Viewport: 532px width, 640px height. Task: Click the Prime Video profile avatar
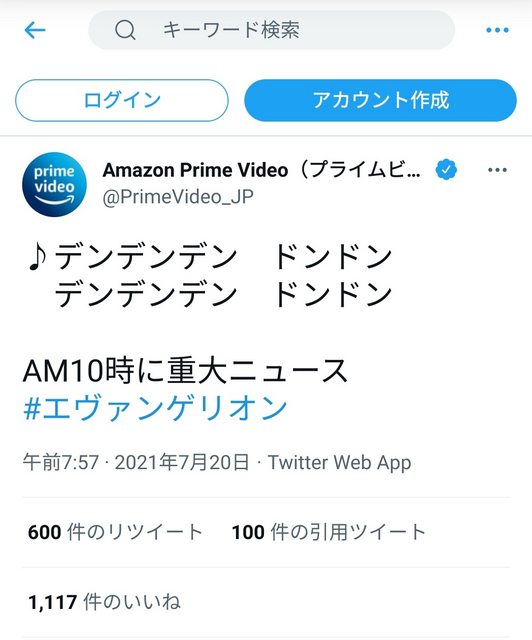pos(54,184)
